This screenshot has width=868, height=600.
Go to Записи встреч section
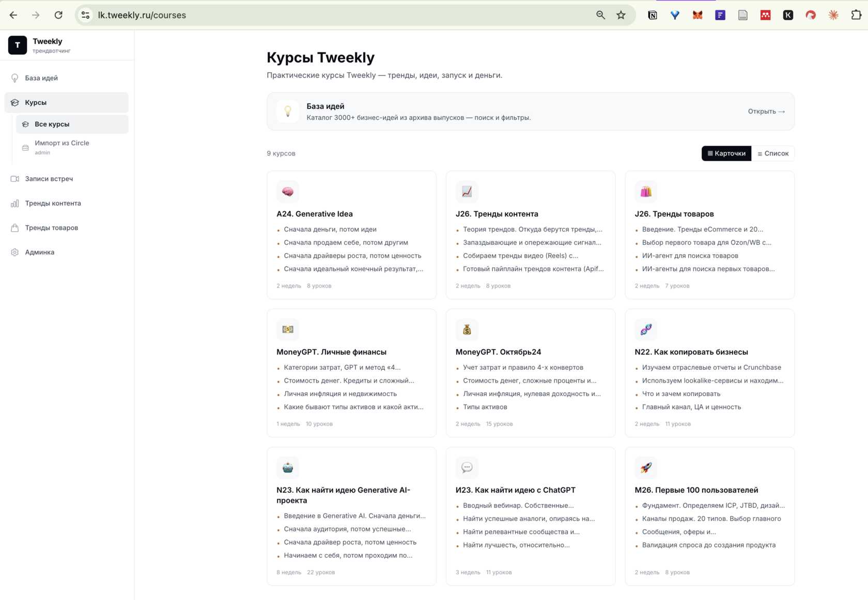pos(67,179)
